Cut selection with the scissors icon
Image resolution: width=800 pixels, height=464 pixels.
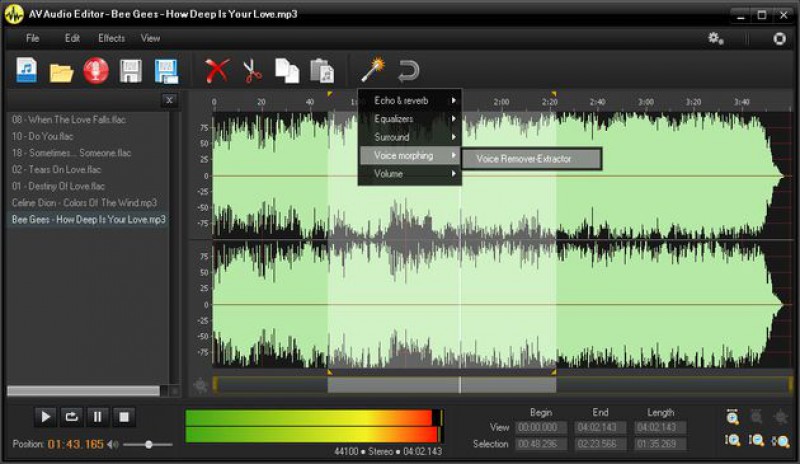[252, 71]
